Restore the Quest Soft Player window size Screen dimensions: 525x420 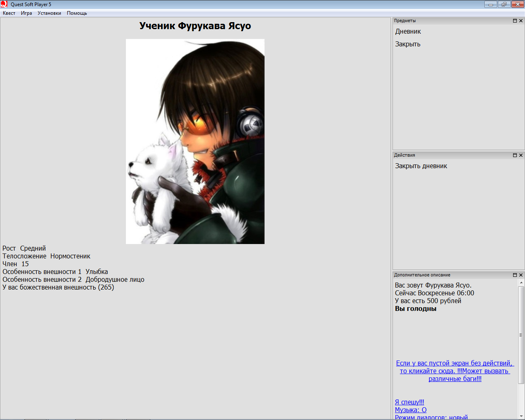(x=504, y=5)
